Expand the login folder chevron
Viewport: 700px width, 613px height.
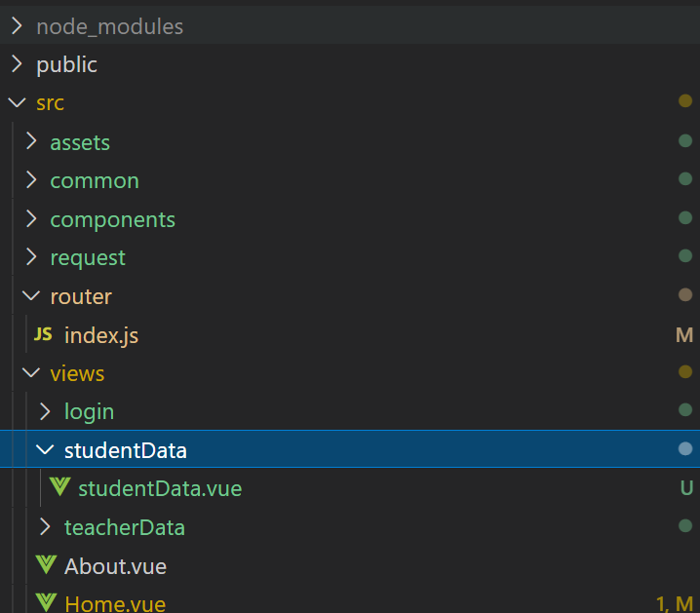pyautogui.click(x=46, y=411)
